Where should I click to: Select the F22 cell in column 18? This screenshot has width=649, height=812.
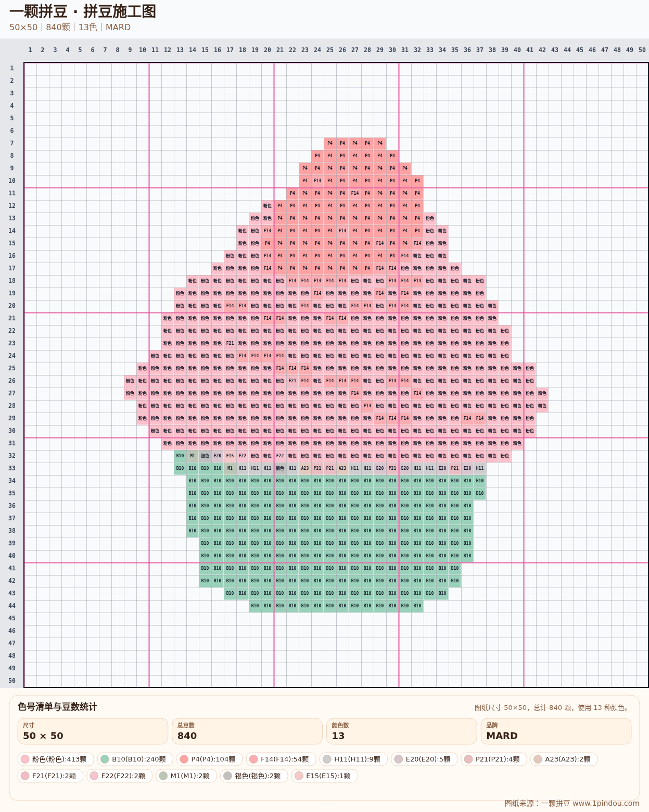tap(243, 456)
